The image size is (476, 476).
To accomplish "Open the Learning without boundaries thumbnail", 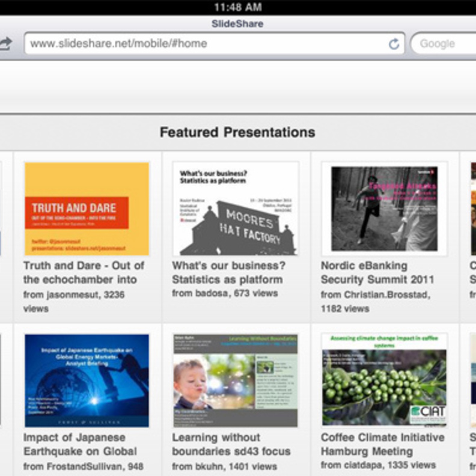I will click(x=236, y=380).
